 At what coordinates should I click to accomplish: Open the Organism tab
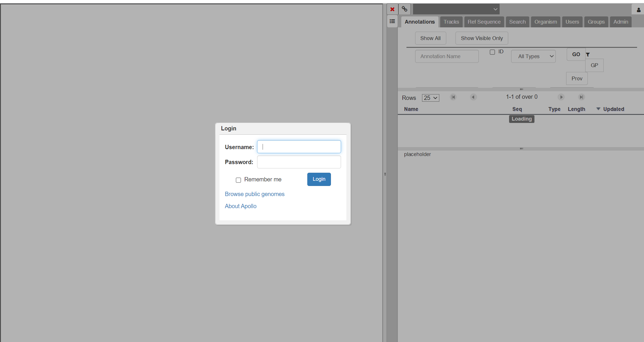(x=545, y=22)
